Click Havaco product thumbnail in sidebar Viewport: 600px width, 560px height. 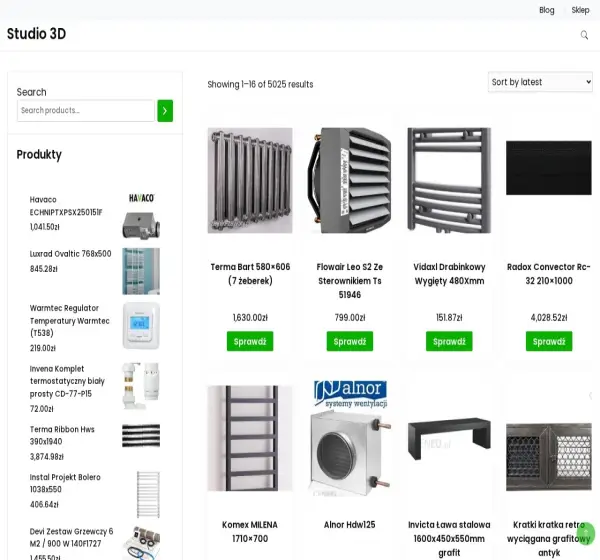coord(141,217)
